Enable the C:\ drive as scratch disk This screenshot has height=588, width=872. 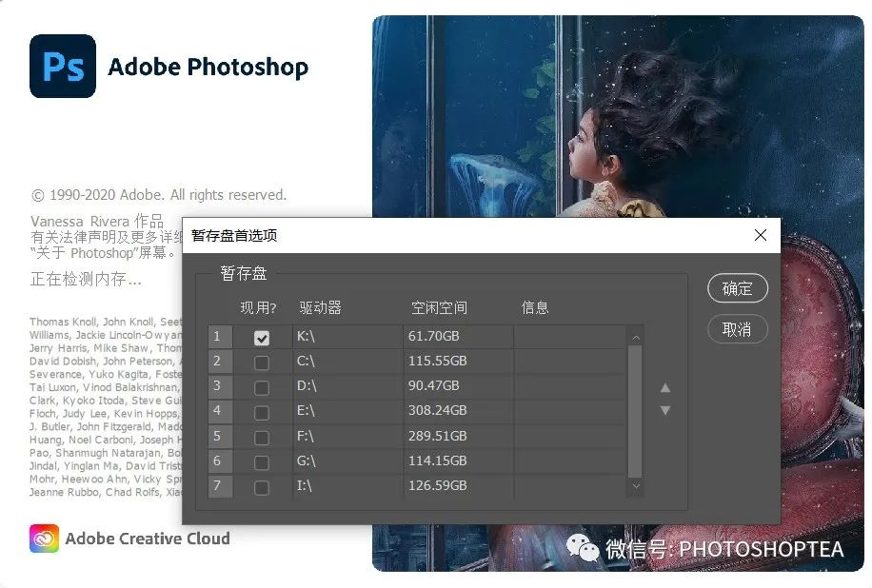pos(262,363)
